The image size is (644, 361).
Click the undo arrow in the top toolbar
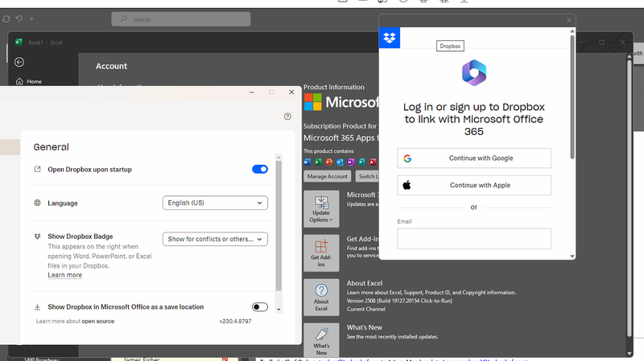[x=19, y=18]
